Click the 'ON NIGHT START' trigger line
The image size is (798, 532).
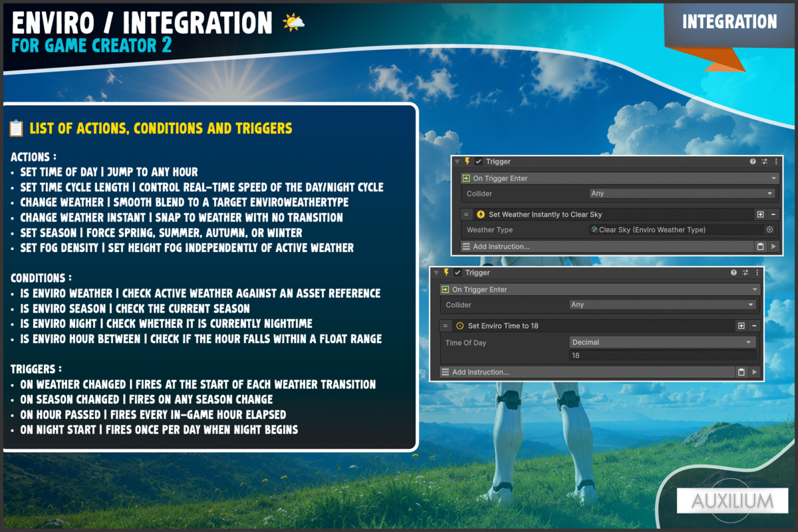154,430
